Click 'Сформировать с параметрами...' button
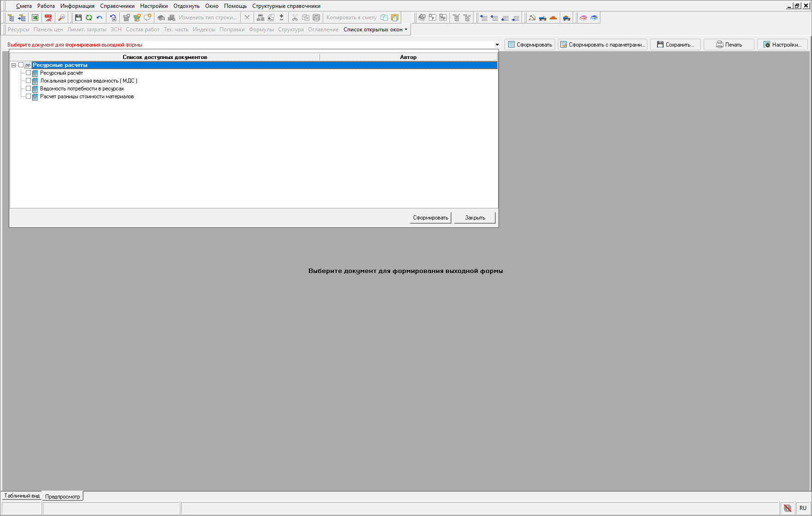Screen dimensions: 812x516 [x=603, y=45]
